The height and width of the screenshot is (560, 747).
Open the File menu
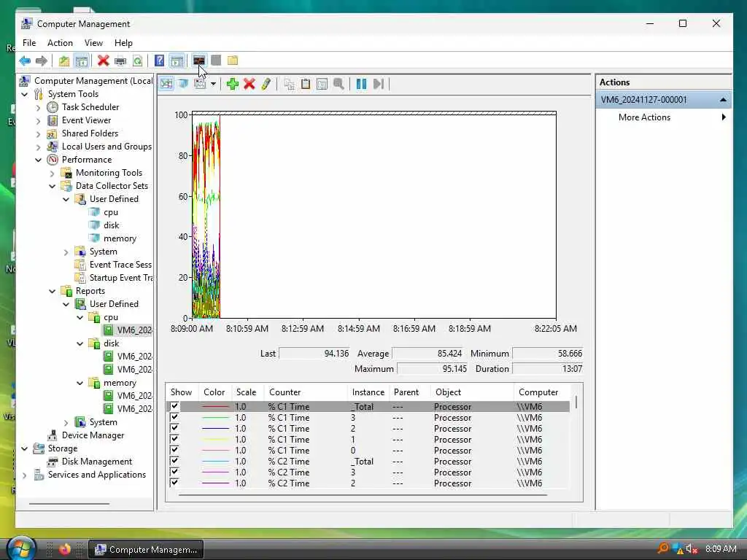[29, 43]
